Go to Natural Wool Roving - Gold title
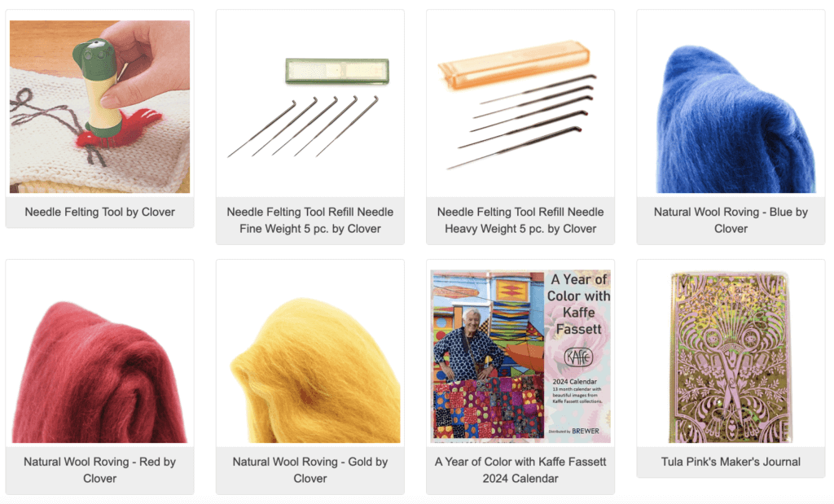The width and height of the screenshot is (834, 504). click(309, 470)
